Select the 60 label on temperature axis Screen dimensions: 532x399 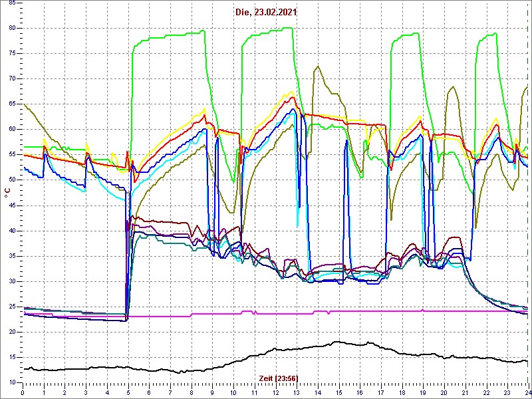click(x=12, y=130)
